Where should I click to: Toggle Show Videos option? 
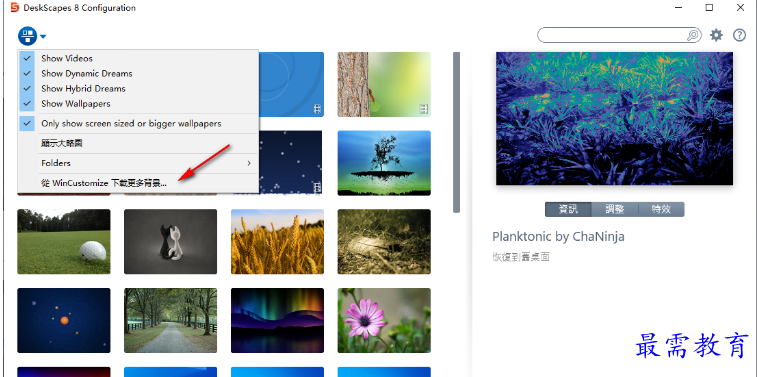[x=138, y=58]
